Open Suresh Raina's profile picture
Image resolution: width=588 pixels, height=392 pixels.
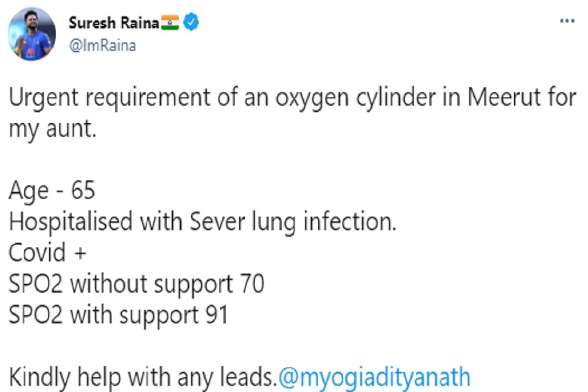pos(33,33)
